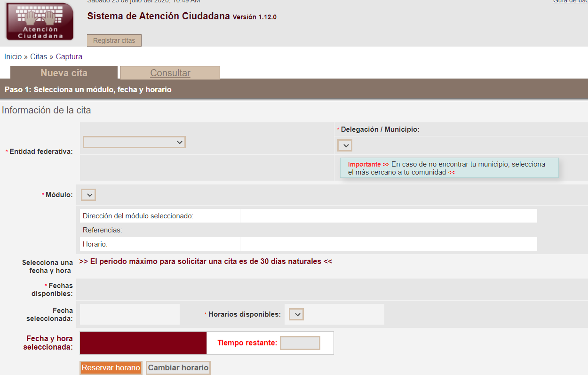588x375 pixels.
Task: Click the Horario value field
Action: pos(389,244)
